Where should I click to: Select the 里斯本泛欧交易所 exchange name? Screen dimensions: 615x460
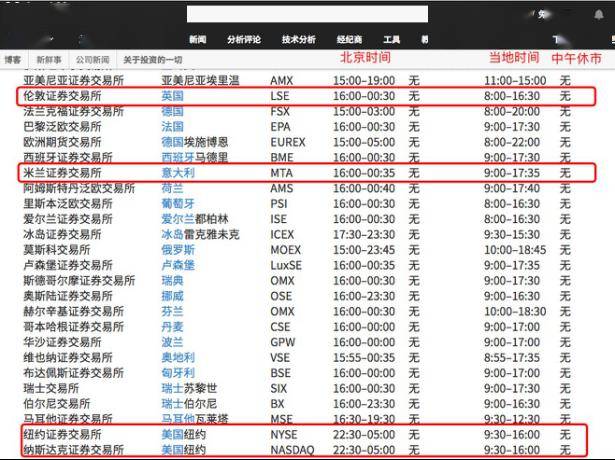click(x=68, y=204)
